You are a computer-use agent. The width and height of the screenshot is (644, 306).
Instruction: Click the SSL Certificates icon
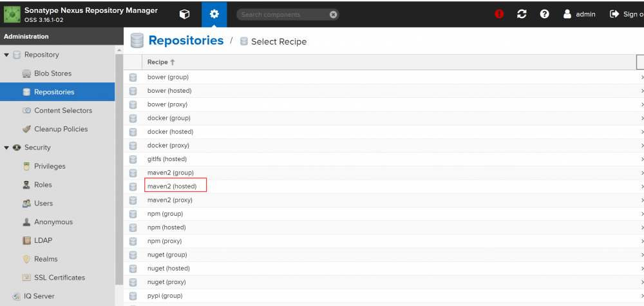[x=26, y=278]
